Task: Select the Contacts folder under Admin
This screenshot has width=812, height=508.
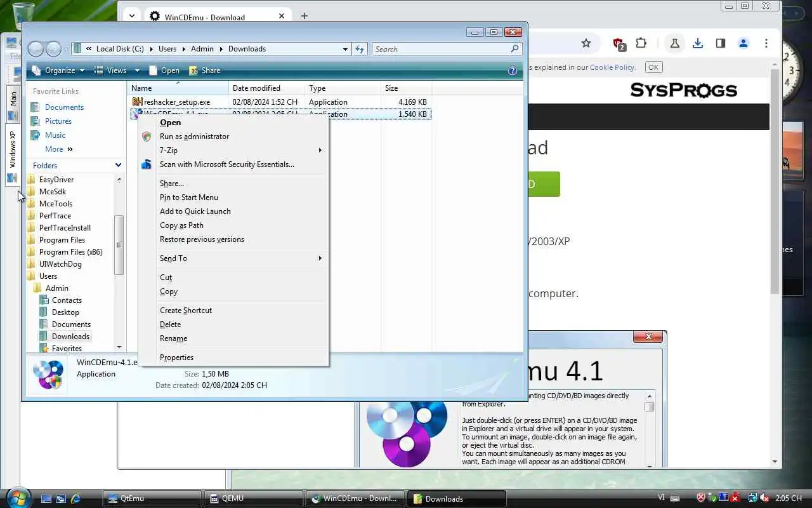Action: [67, 300]
